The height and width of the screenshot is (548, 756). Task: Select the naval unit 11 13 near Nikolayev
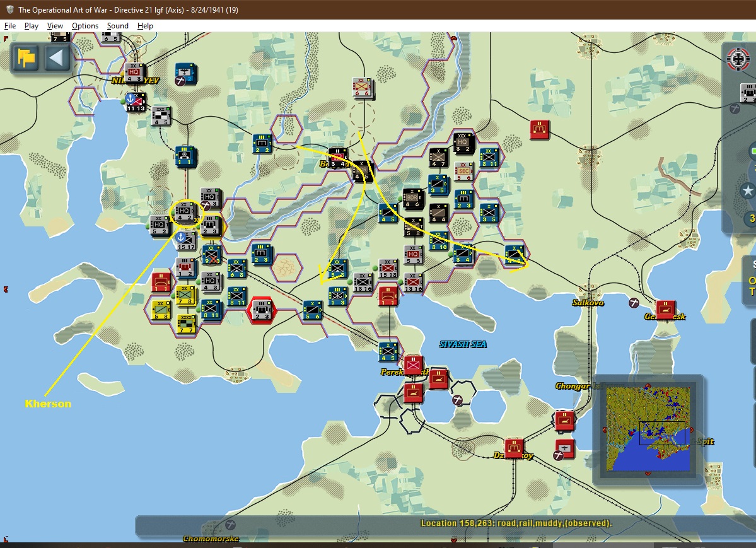coord(136,102)
